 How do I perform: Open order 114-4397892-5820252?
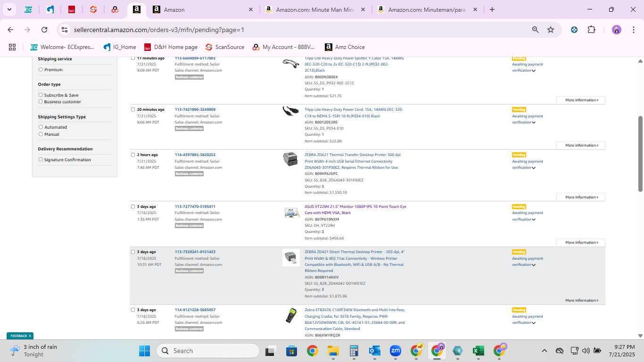point(195,155)
